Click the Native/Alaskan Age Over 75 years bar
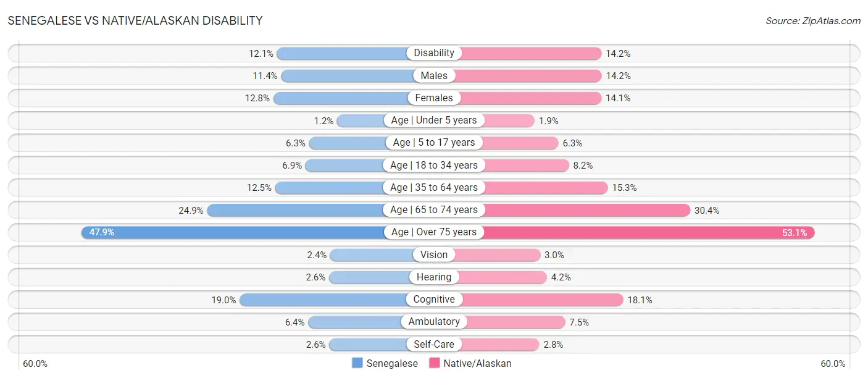868x378 pixels. point(648,232)
